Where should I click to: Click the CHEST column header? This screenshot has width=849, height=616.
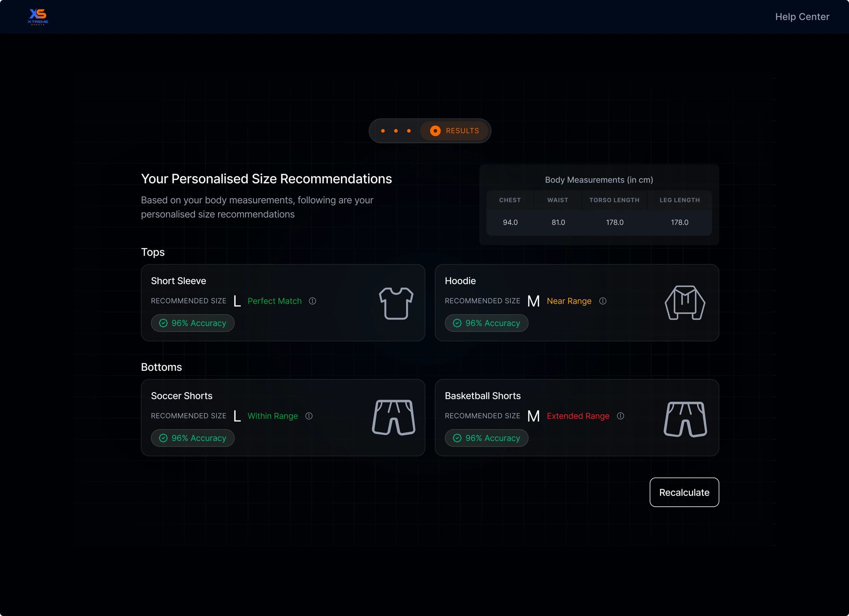tap(510, 200)
